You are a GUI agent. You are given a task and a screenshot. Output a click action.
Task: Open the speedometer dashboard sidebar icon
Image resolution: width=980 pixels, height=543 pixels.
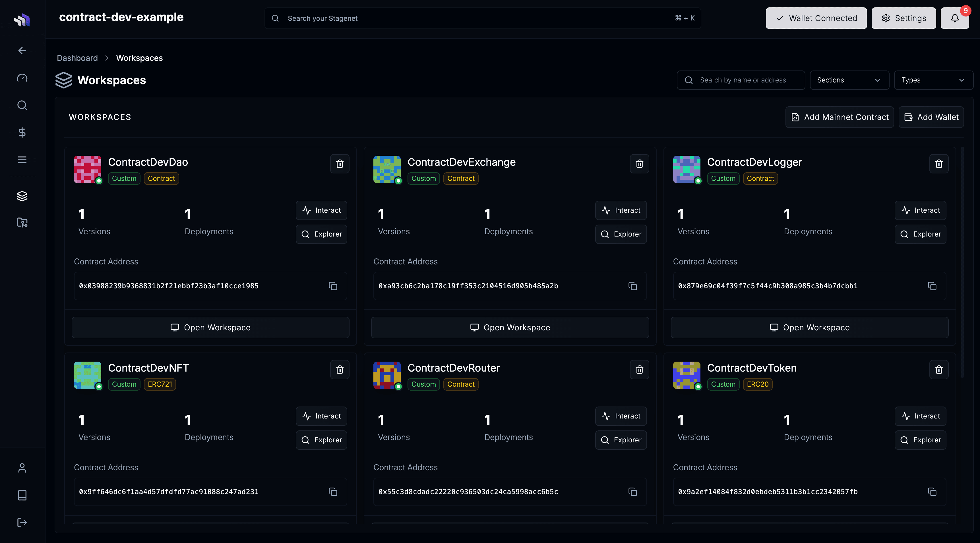tap(22, 78)
